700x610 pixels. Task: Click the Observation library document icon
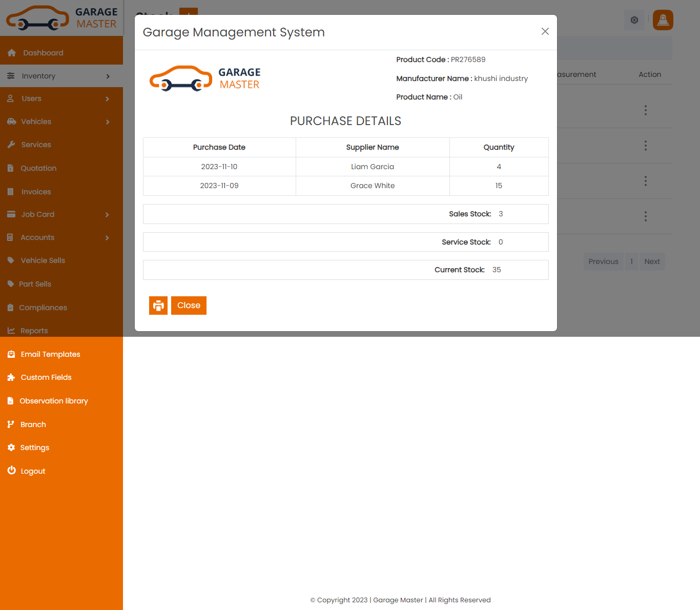click(x=10, y=401)
